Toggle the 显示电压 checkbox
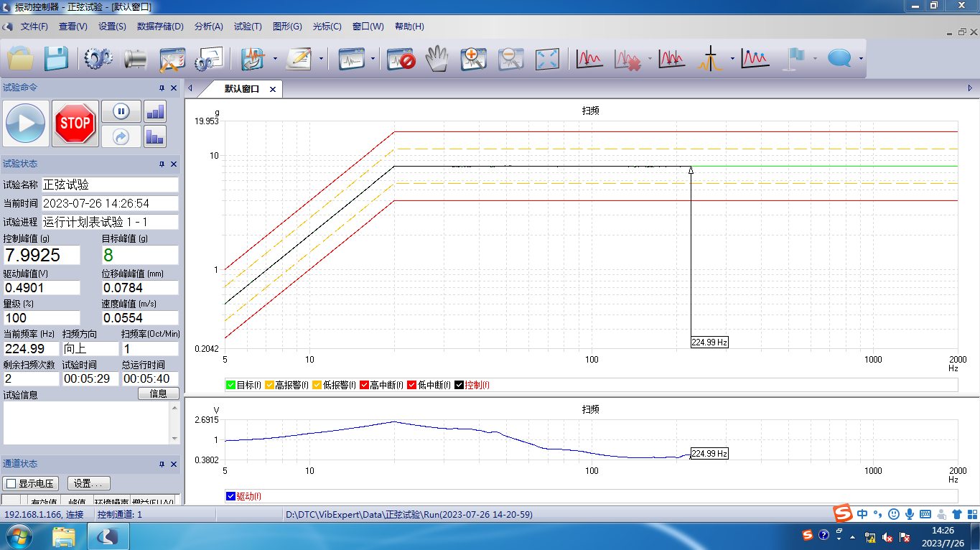Screen dimensions: 980x550 point(11,483)
